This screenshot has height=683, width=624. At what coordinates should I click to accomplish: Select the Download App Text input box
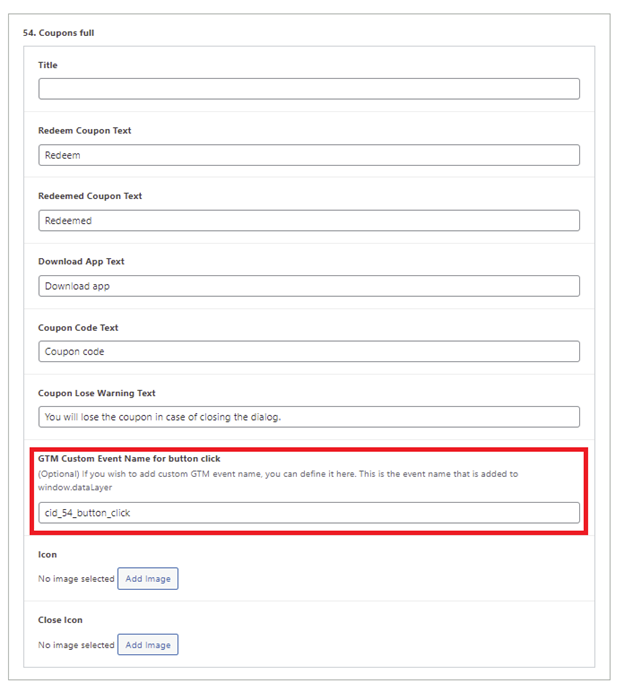coord(309,286)
